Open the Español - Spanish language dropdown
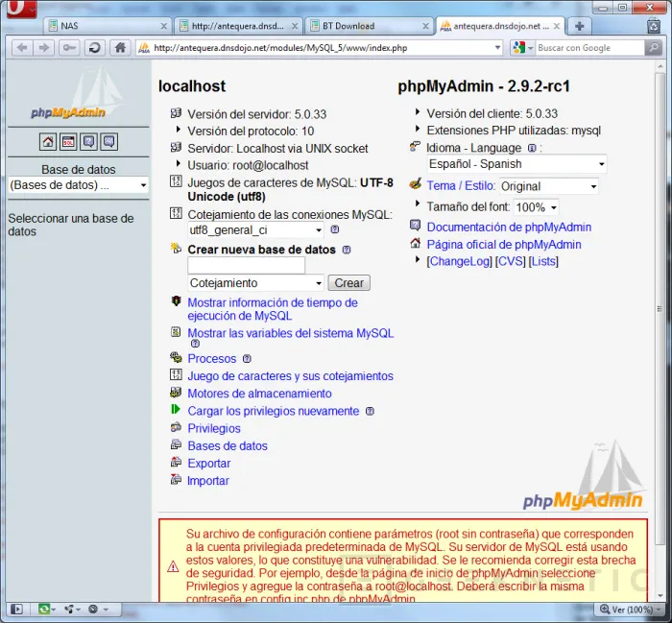This screenshot has height=623, width=672. 517,164
